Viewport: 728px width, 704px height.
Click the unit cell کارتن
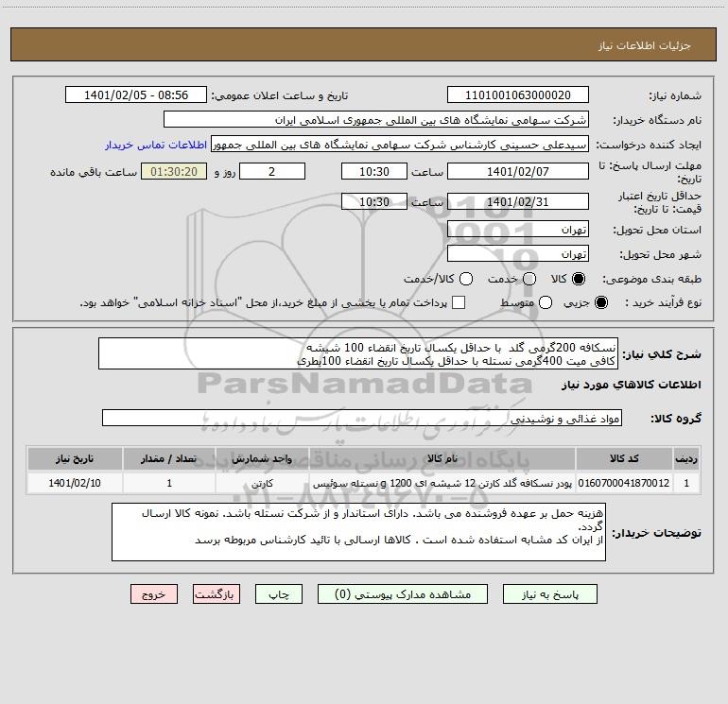(x=262, y=483)
